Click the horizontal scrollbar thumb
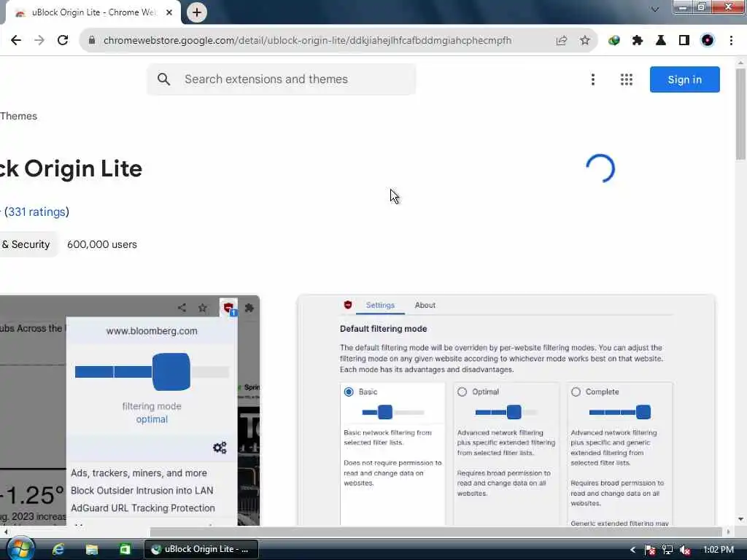 coord(436,532)
